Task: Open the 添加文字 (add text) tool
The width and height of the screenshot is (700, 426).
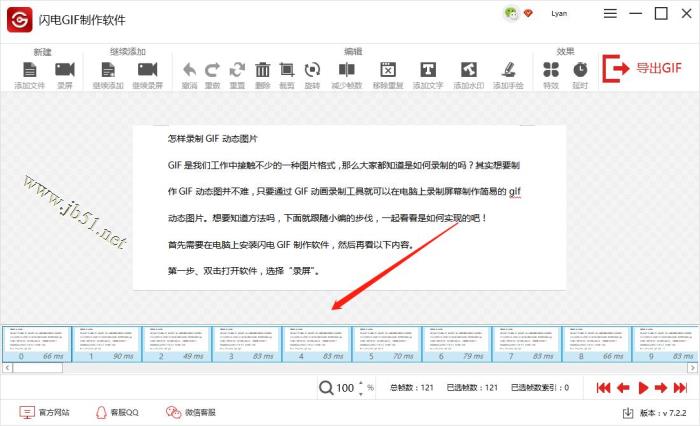Action: coord(428,70)
